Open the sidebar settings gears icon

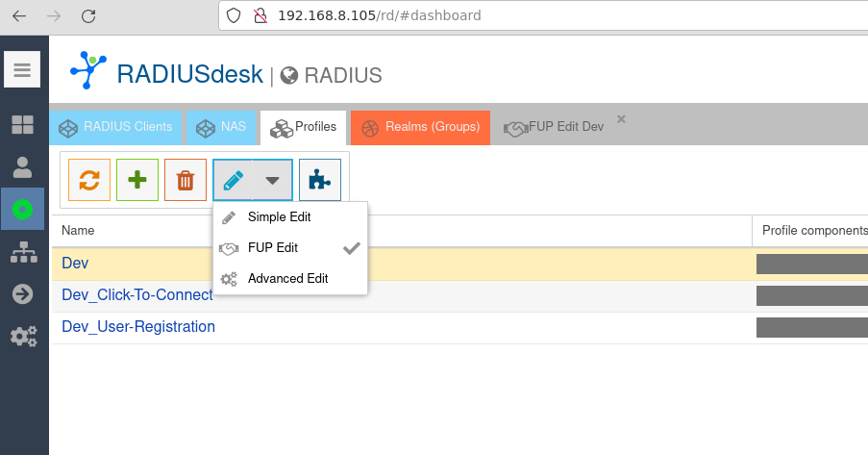pos(22,336)
